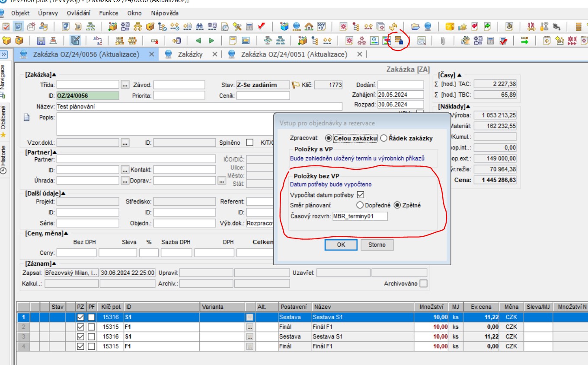Image resolution: width=588 pixels, height=365 pixels.
Task: Click the open folder icon in top toolbar
Action: point(415,26)
